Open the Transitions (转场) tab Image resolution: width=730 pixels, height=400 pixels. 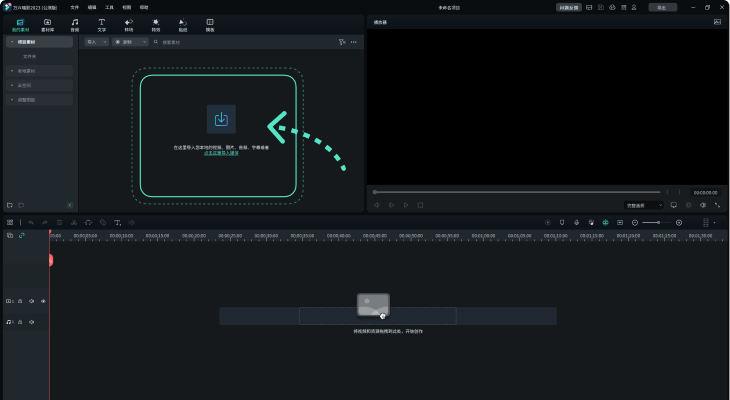[128, 24]
